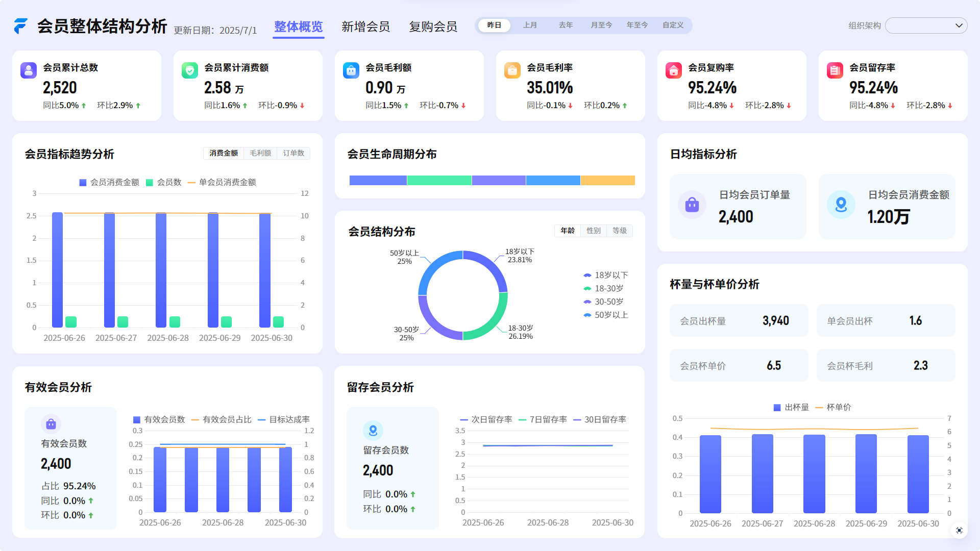This screenshot has width=980, height=551.
Task: Click the blue logo icon beside the dashboard title
Action: pos(21,26)
